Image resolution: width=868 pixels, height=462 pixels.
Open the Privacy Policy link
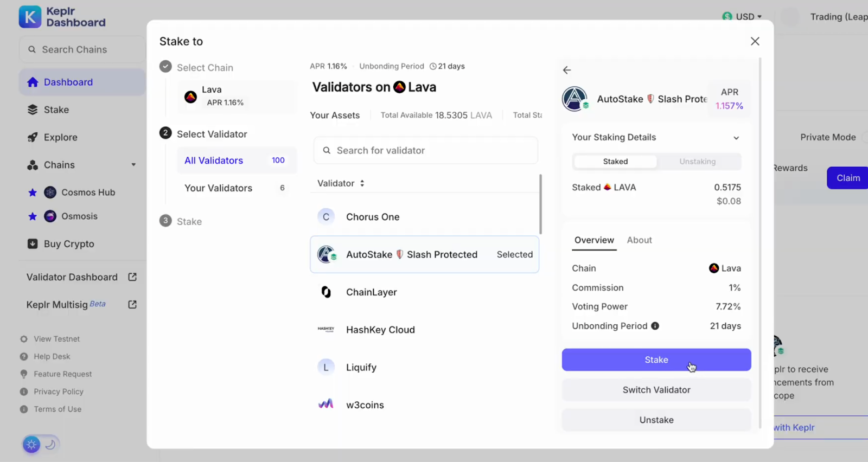pos(59,392)
